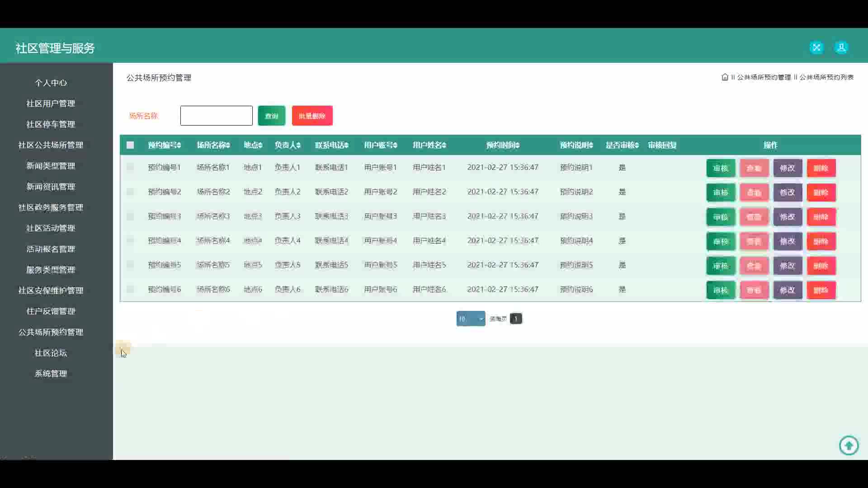Image resolution: width=868 pixels, height=488 pixels.
Task: Toggle the select-all checkbox in table header
Action: tap(130, 145)
